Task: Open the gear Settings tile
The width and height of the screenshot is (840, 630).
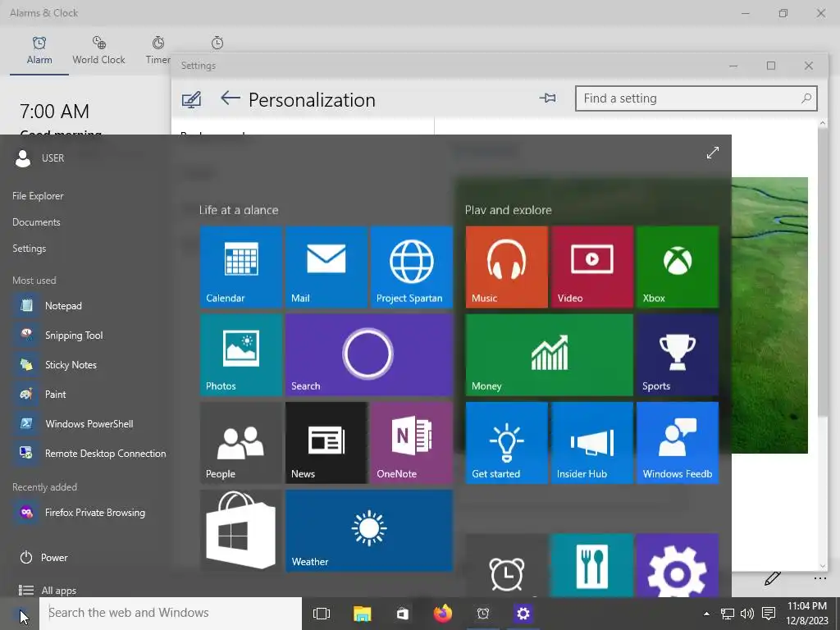Action: click(x=678, y=565)
